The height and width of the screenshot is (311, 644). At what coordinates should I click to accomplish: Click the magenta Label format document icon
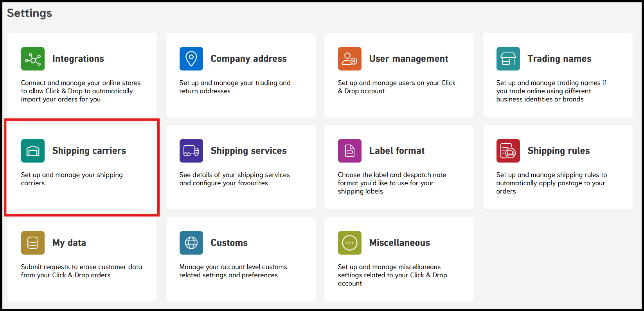click(350, 151)
